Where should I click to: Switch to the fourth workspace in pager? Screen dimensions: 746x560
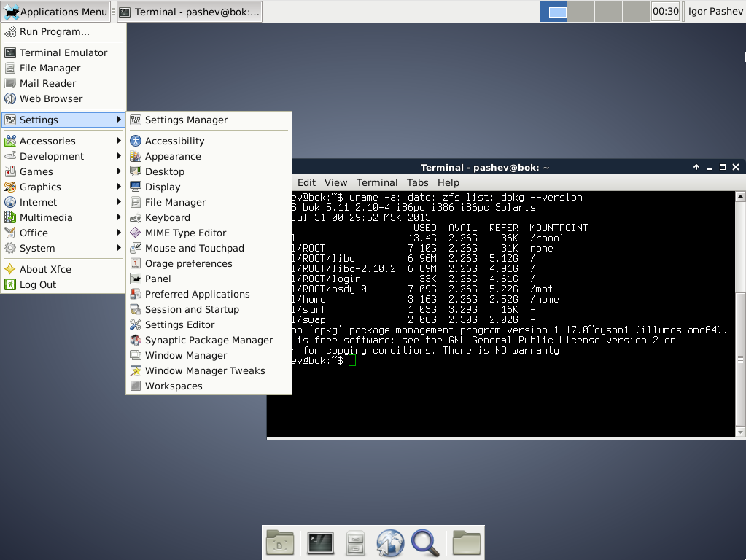click(636, 12)
